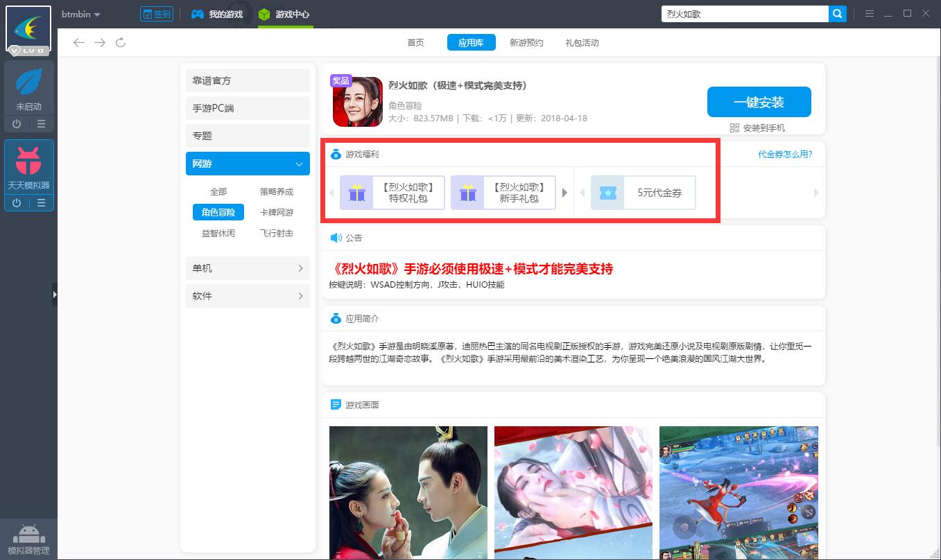Open the 礼包活动 tab
The height and width of the screenshot is (560, 941).
[582, 43]
